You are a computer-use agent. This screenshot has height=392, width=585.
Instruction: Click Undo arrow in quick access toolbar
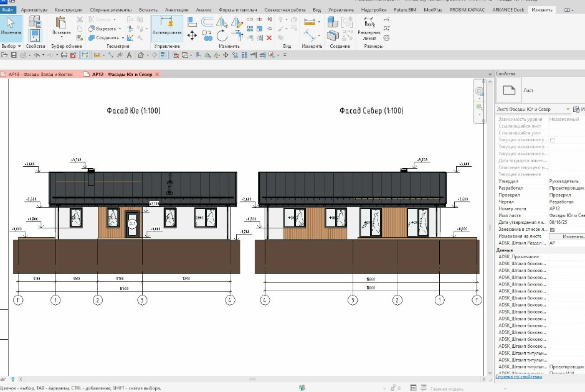(x=37, y=55)
